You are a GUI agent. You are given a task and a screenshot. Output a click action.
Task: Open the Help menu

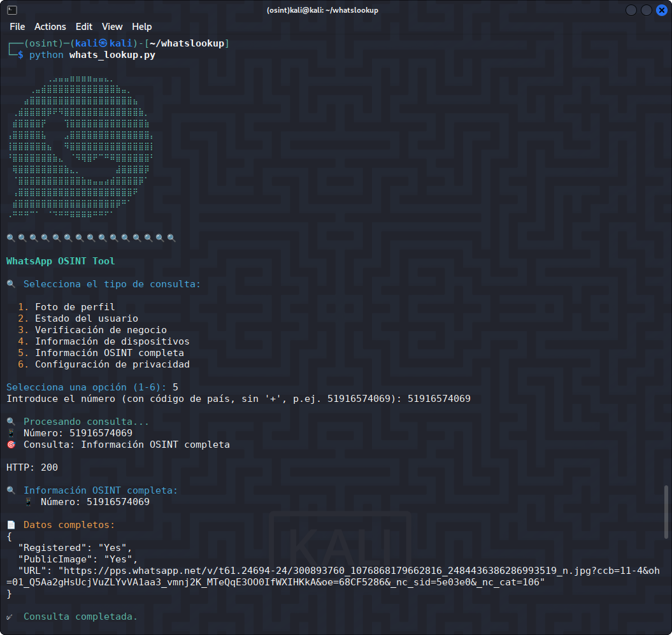142,27
